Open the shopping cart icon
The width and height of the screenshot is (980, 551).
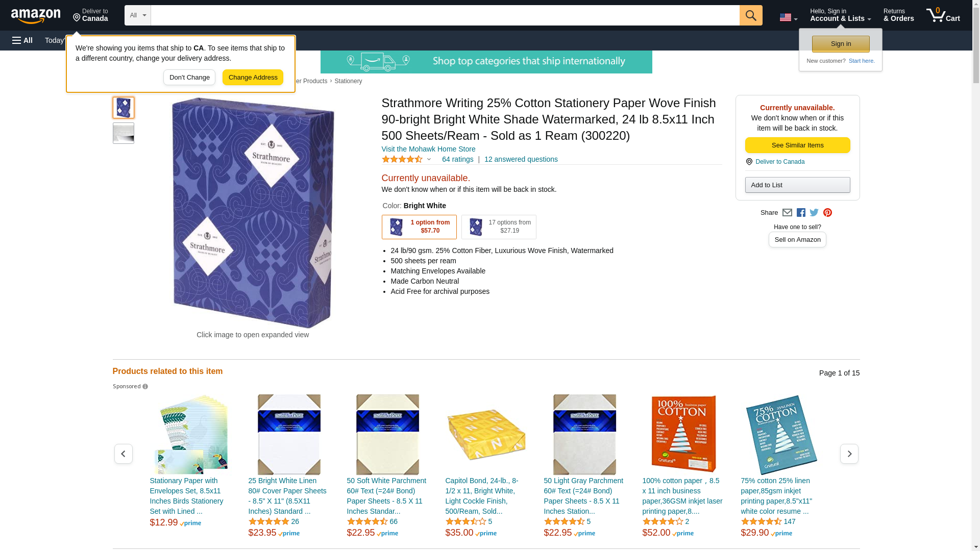pos(943,15)
